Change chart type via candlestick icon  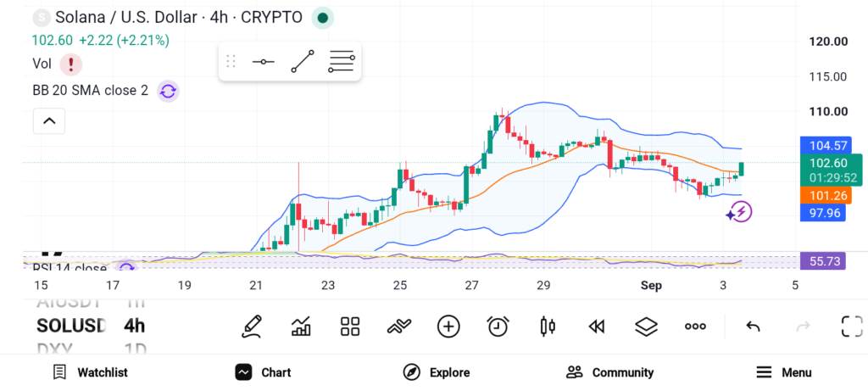(548, 327)
